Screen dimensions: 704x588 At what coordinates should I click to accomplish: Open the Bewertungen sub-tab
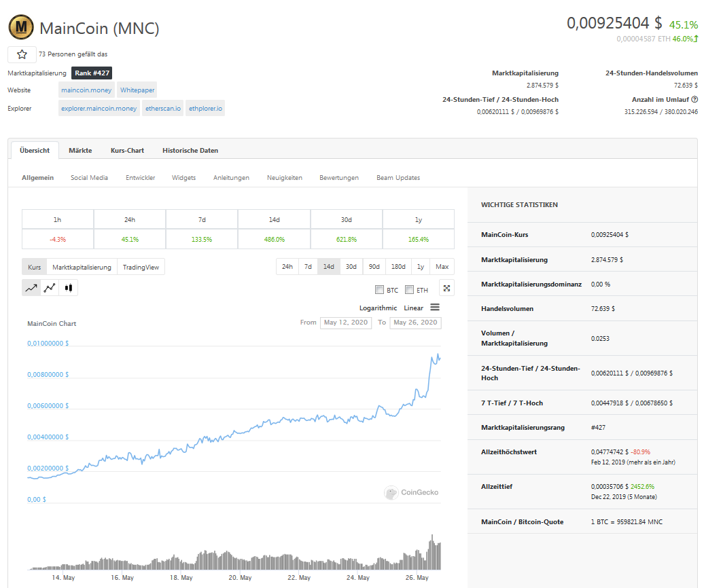tap(339, 178)
